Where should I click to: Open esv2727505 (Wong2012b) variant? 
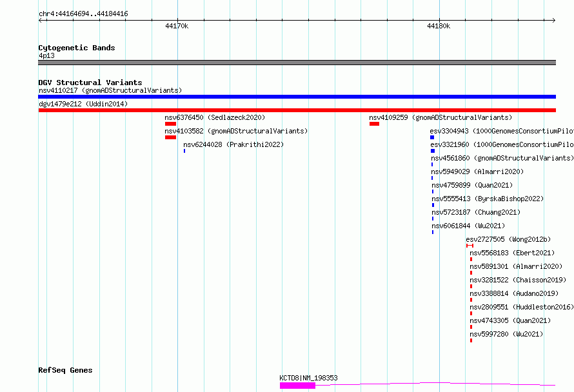pos(508,239)
